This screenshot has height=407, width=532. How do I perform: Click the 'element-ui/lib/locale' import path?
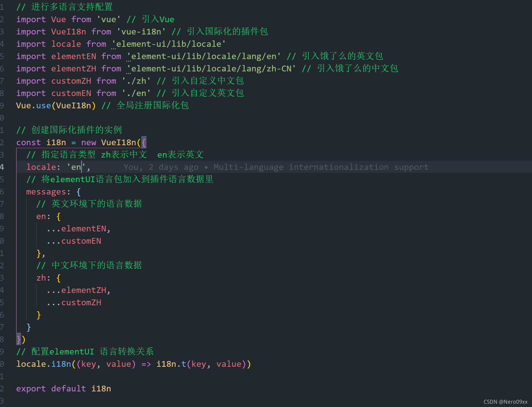[x=169, y=44]
